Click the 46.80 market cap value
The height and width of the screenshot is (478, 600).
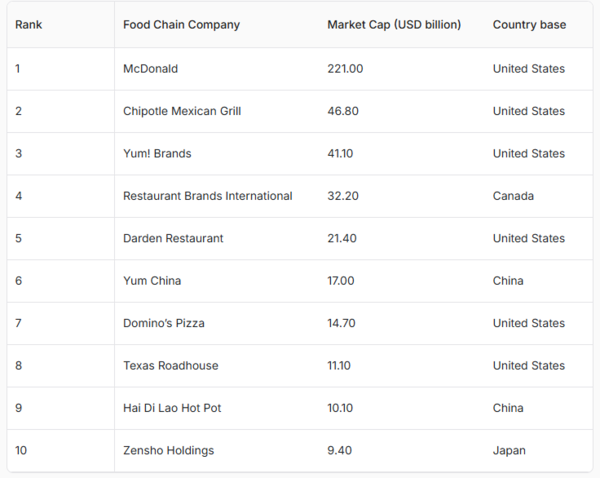343,111
